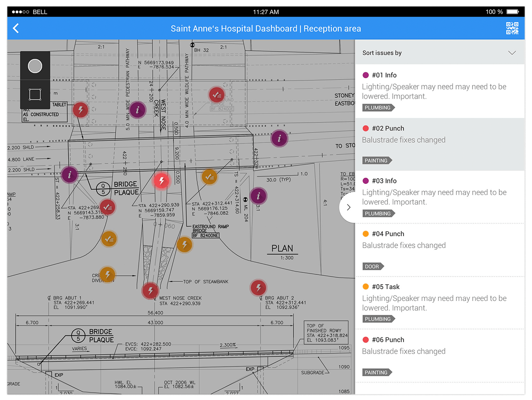Click DOOR tag on issue #04

pos(373,267)
